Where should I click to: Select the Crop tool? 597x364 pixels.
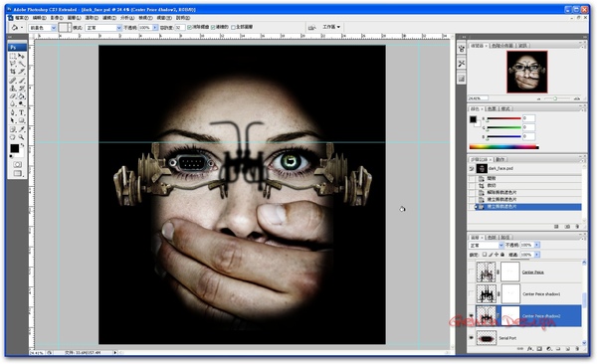coord(13,72)
